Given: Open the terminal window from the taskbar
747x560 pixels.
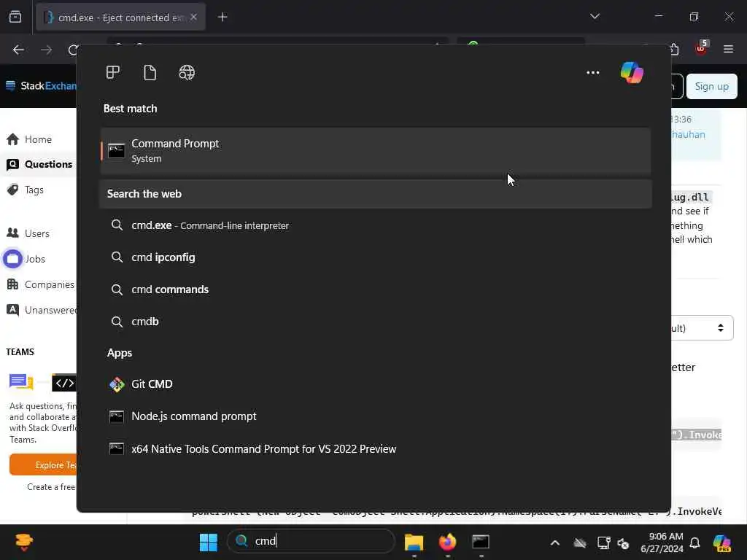Looking at the screenshot, I should point(481,542).
